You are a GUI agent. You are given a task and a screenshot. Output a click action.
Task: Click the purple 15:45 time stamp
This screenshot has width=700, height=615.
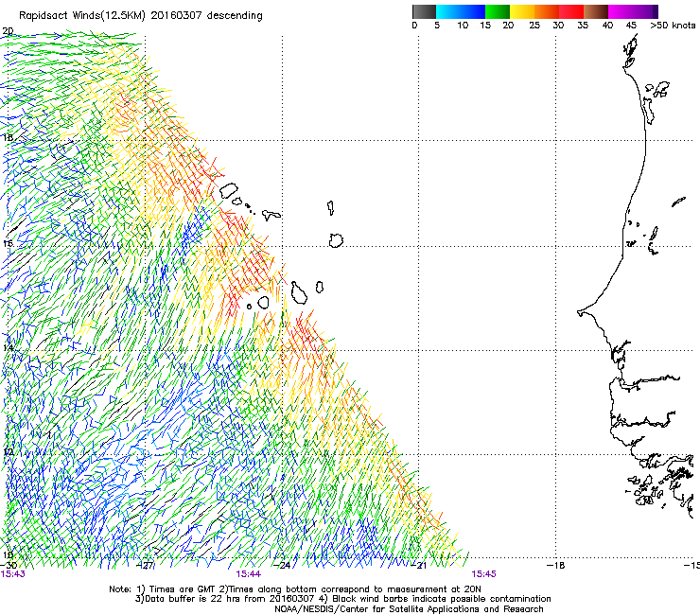(x=484, y=574)
